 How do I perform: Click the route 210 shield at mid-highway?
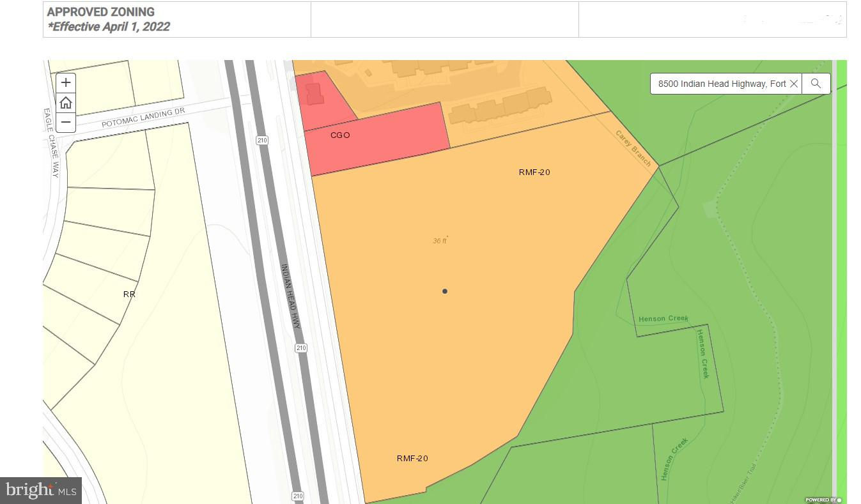(x=301, y=347)
